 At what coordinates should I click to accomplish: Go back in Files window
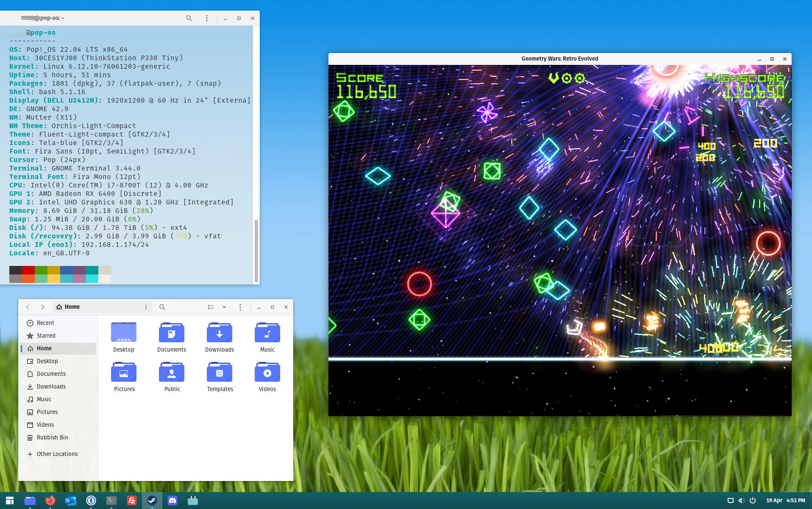(28, 307)
